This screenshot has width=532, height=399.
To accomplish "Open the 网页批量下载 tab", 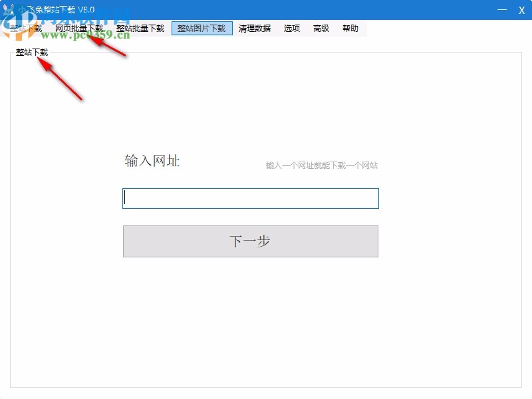I will (78, 28).
